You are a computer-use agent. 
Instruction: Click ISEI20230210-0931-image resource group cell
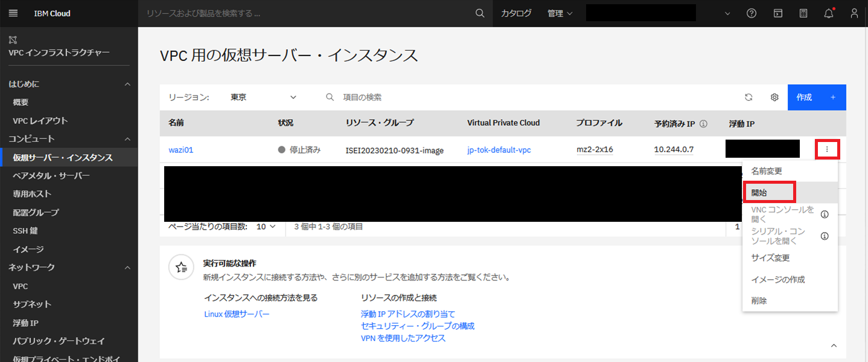(x=395, y=150)
